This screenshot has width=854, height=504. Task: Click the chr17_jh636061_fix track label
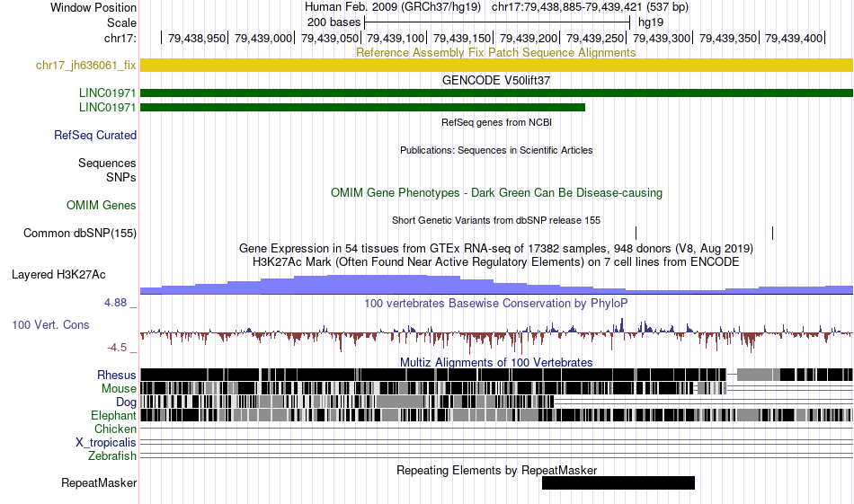(x=85, y=66)
